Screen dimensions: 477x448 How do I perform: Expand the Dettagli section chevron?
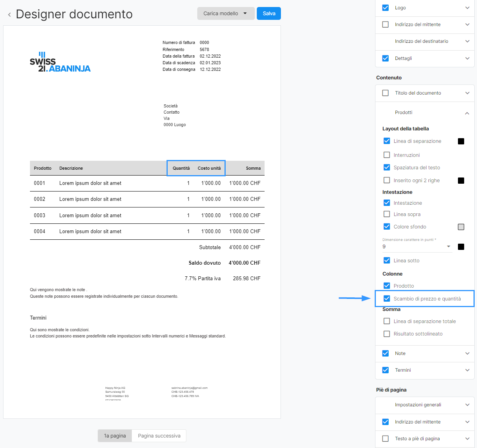click(x=467, y=58)
